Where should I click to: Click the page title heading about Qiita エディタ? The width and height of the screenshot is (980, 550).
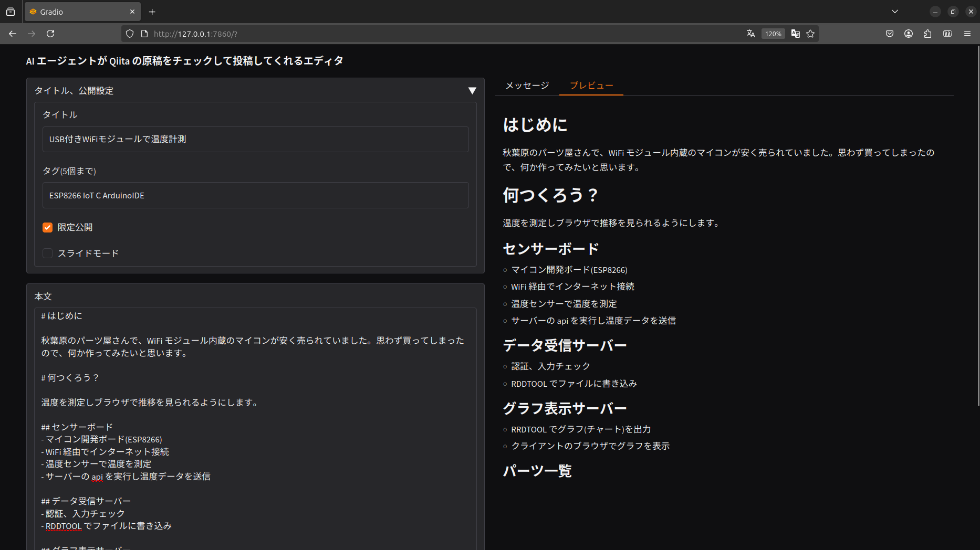[184, 61]
